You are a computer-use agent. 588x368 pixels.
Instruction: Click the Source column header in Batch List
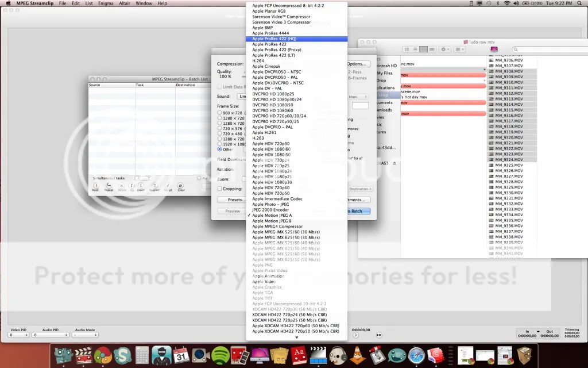pyautogui.click(x=111, y=85)
